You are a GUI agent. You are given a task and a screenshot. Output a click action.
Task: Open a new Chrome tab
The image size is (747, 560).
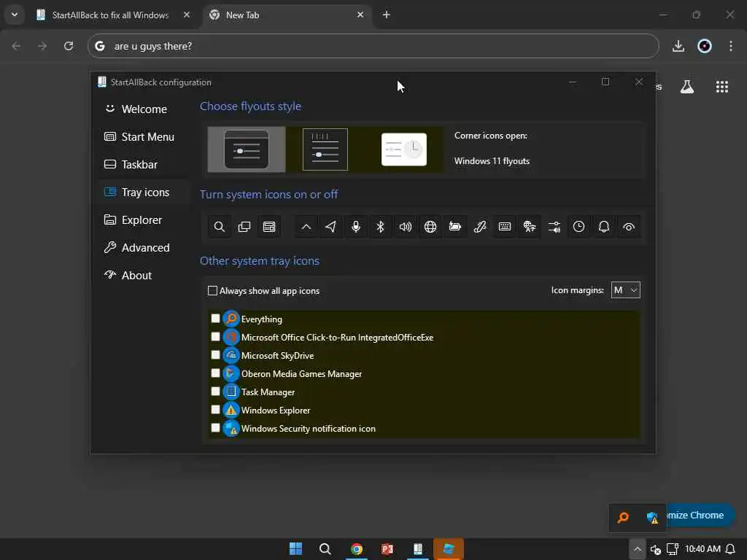tap(387, 15)
